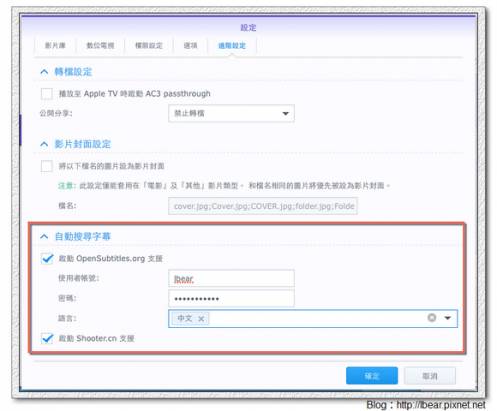Collapse the 影片封面設定 section chevron
The width and height of the screenshot is (497, 411).
44,144
